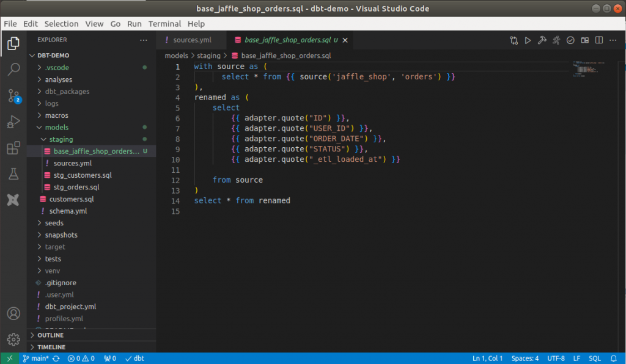Open the Terminal menu

pyautogui.click(x=164, y=24)
